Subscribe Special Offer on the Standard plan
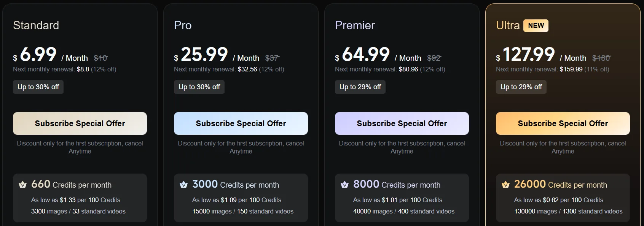644x226 pixels. coord(80,123)
